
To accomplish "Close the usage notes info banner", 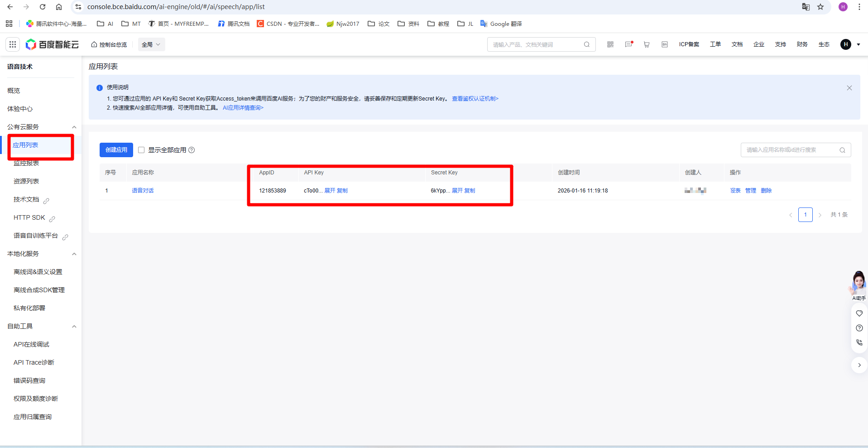I will [x=849, y=88].
